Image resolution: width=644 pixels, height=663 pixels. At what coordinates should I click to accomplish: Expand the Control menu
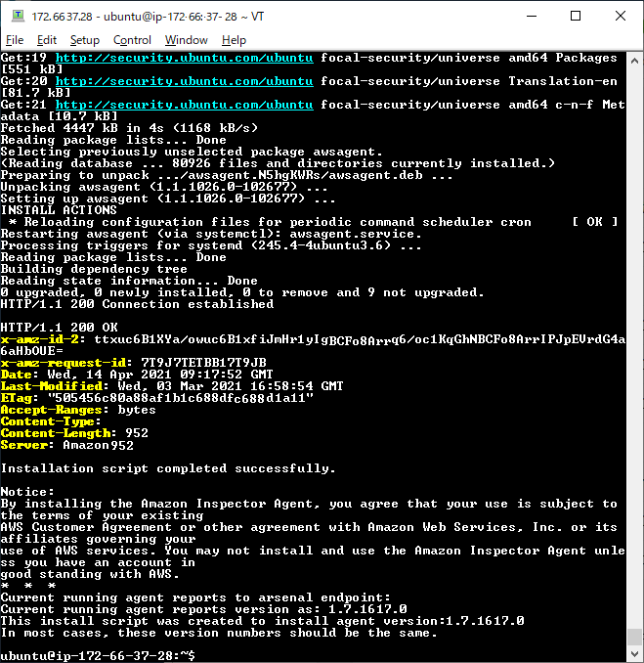tap(132, 40)
